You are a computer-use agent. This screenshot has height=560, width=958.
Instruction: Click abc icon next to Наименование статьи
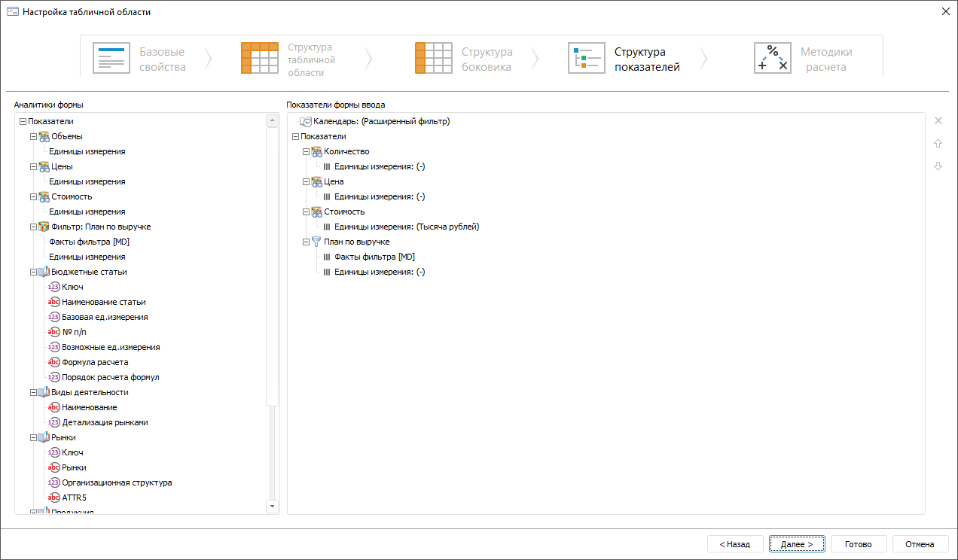54,302
